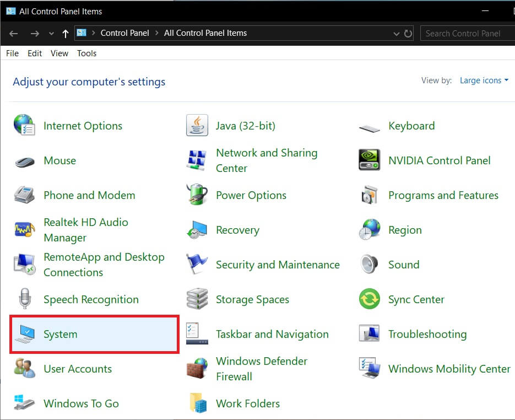Screen dimensions: 515x420
Task: Click the Storage Spaces drives icon
Action: tap(197, 299)
